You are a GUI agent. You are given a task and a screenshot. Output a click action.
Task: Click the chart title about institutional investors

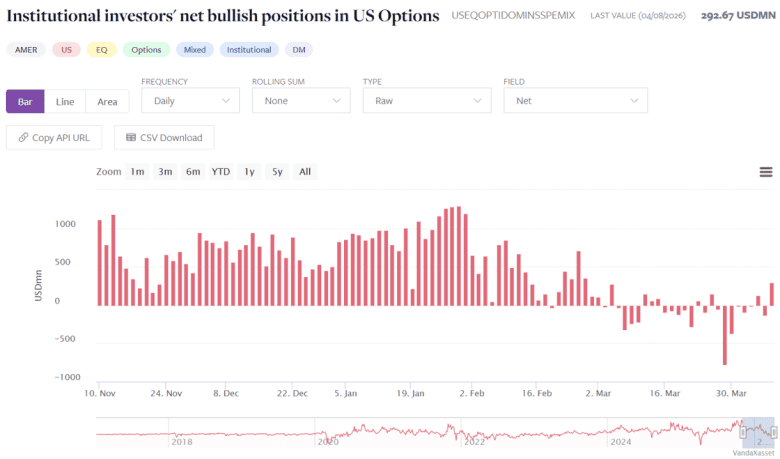pyautogui.click(x=223, y=16)
